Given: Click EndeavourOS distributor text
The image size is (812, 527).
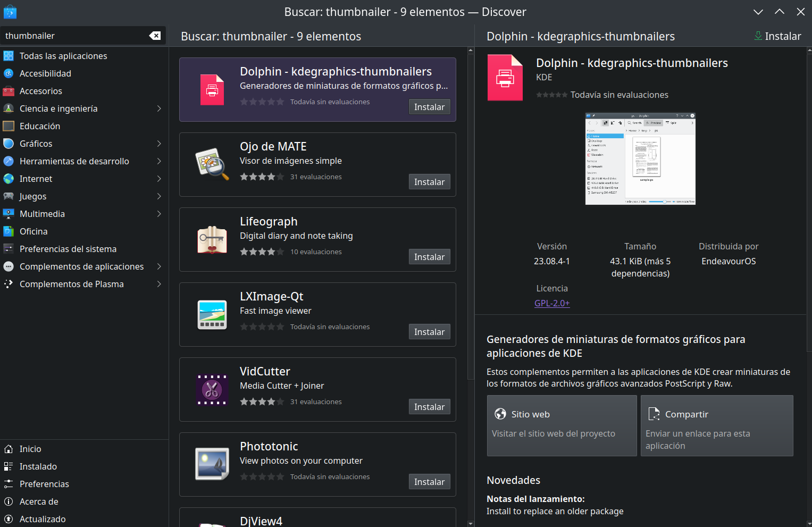Looking at the screenshot, I should click(729, 261).
